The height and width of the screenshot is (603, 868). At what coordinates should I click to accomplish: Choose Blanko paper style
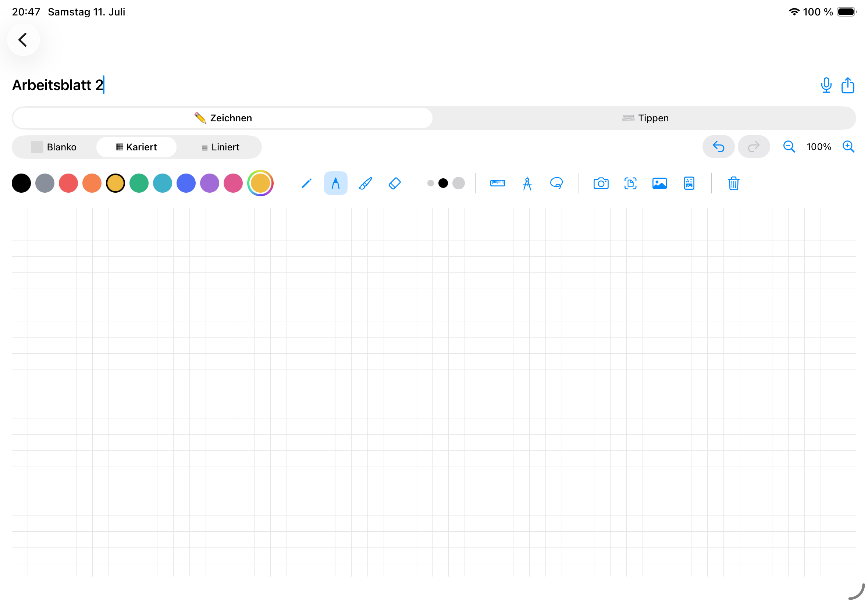(54, 147)
